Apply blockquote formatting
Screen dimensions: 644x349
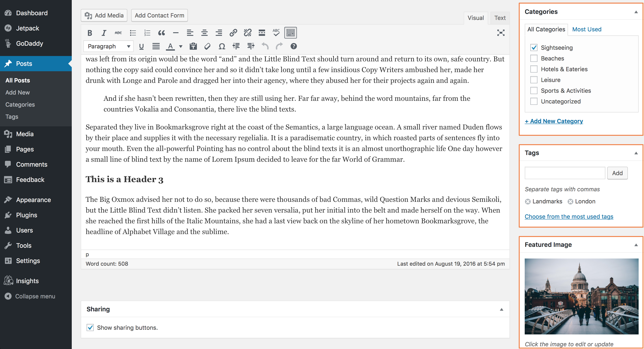point(161,33)
